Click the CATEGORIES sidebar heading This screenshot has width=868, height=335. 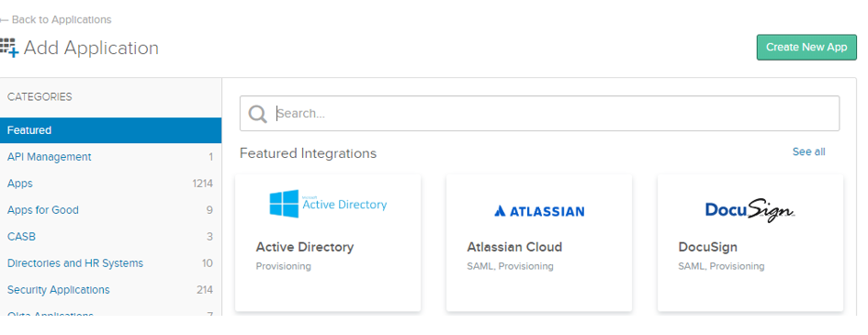tap(39, 96)
